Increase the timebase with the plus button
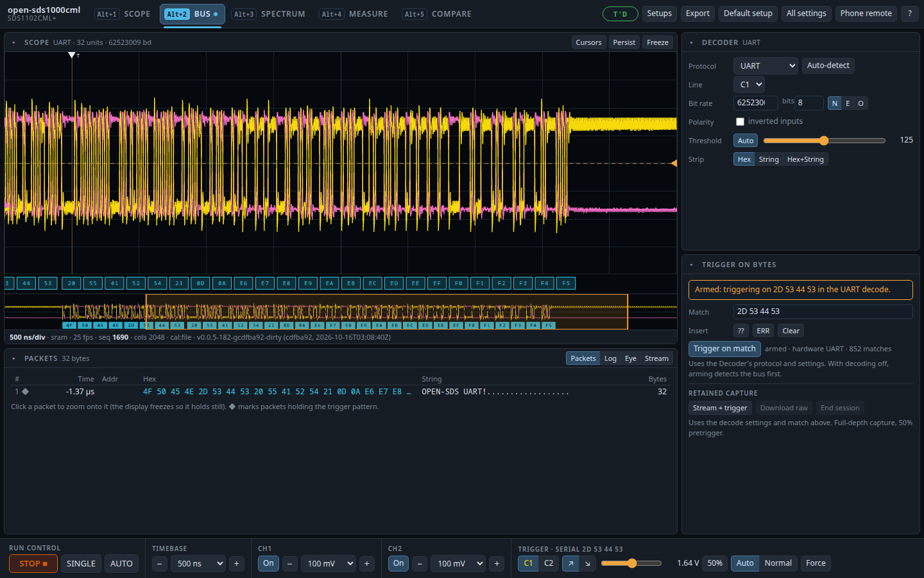The width and height of the screenshot is (924, 578). (237, 564)
